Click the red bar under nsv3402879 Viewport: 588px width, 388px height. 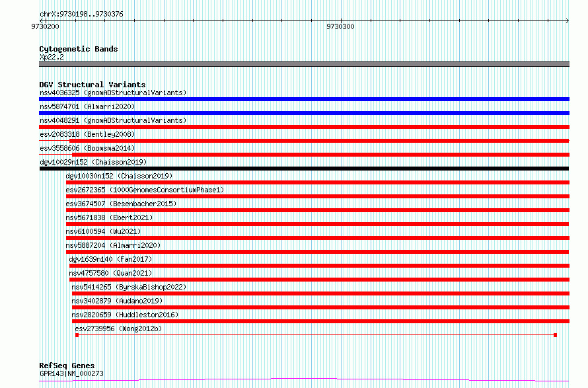click(320, 307)
